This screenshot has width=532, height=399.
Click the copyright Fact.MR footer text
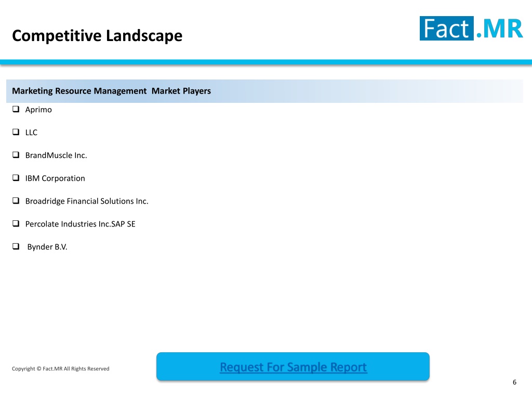point(60,369)
